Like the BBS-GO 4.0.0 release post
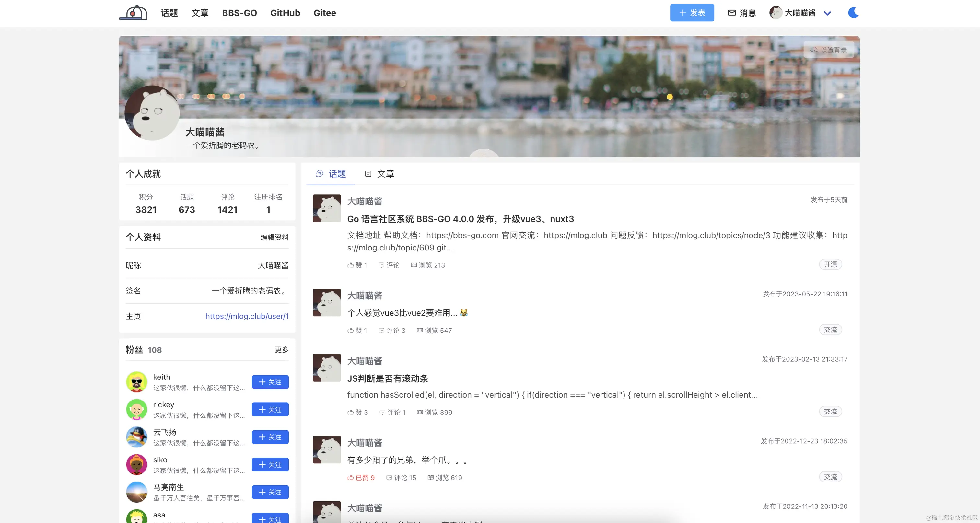The width and height of the screenshot is (980, 523). coord(356,265)
